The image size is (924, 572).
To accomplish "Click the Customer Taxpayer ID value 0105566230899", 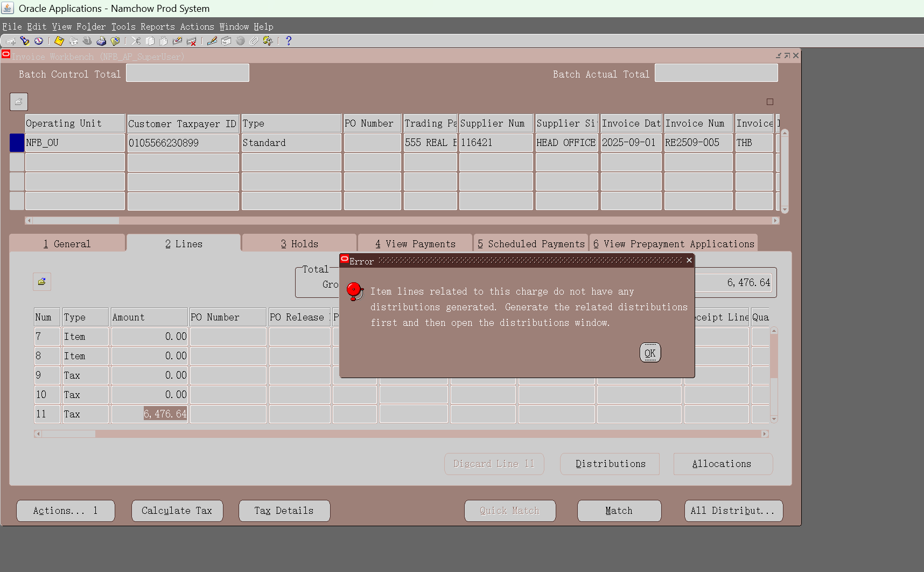I will 183,143.
